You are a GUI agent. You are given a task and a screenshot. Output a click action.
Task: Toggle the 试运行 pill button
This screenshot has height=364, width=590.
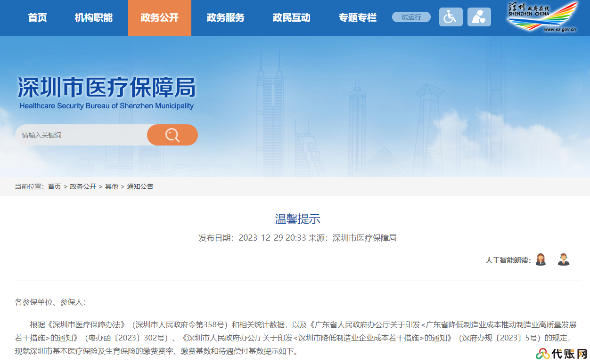coord(411,17)
